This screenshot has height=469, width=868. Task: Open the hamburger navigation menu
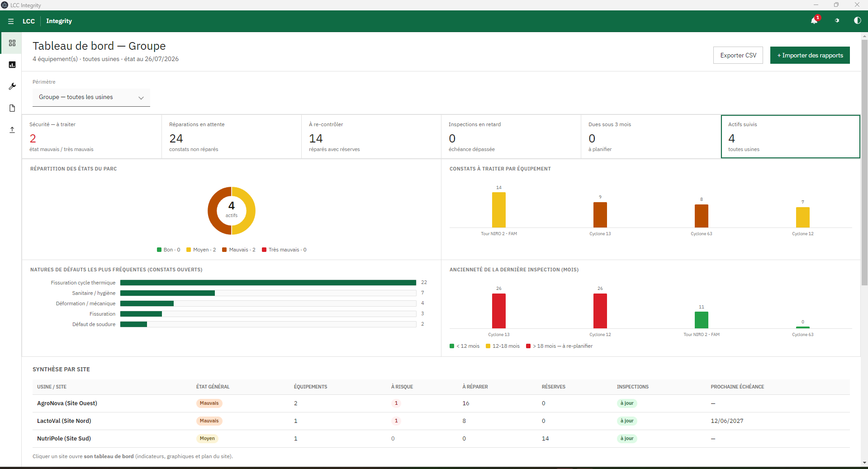click(x=11, y=21)
